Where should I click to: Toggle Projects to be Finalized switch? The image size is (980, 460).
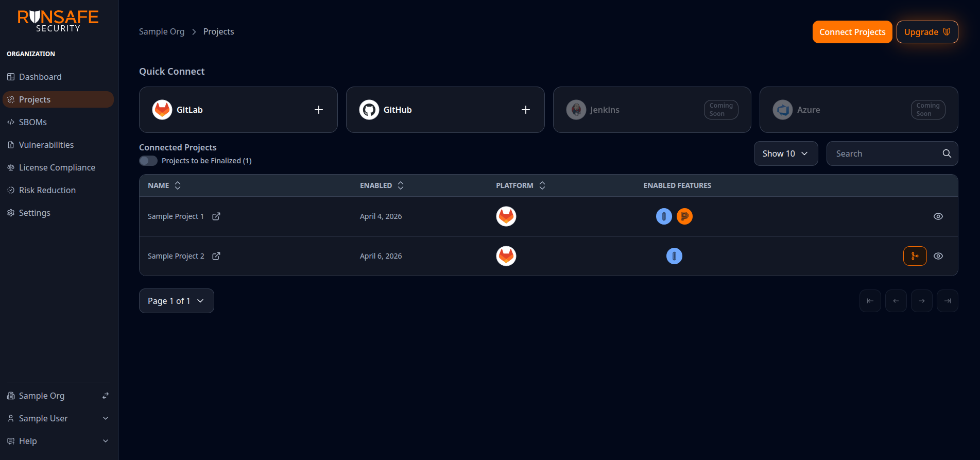click(148, 161)
